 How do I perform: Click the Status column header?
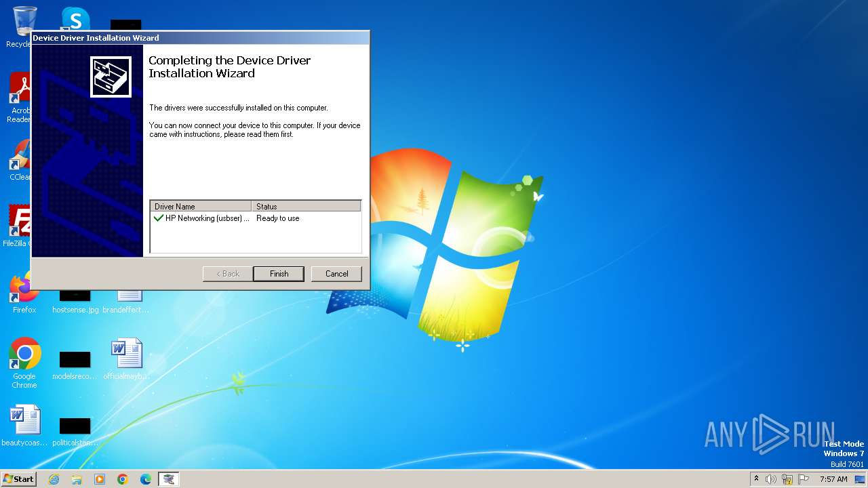(x=306, y=206)
